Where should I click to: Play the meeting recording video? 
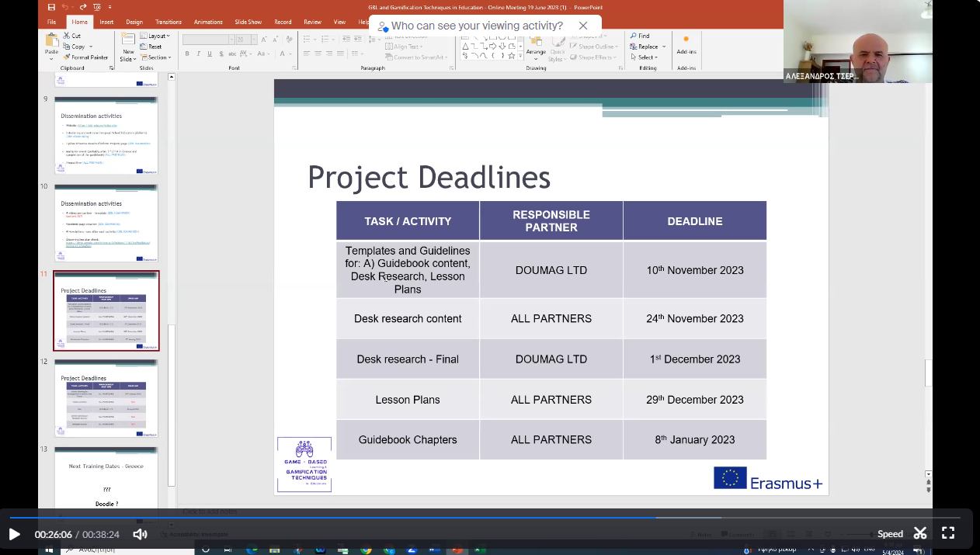(14, 534)
